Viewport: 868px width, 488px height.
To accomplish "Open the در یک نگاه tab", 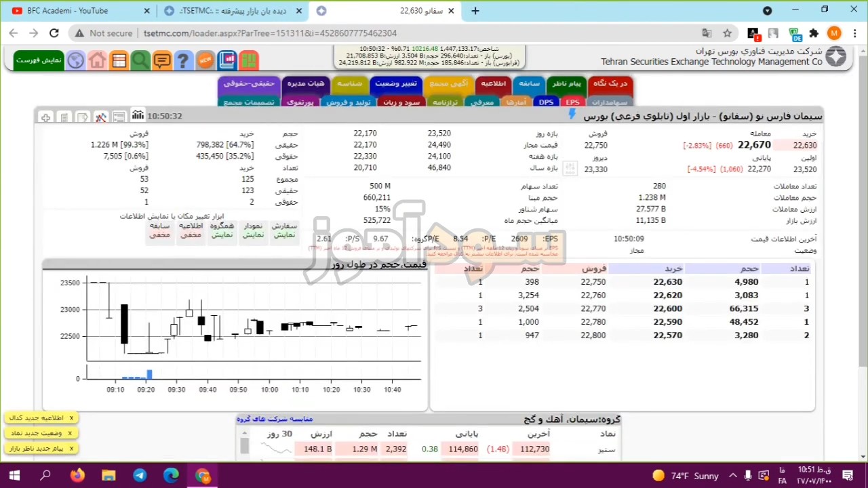I will (610, 83).
